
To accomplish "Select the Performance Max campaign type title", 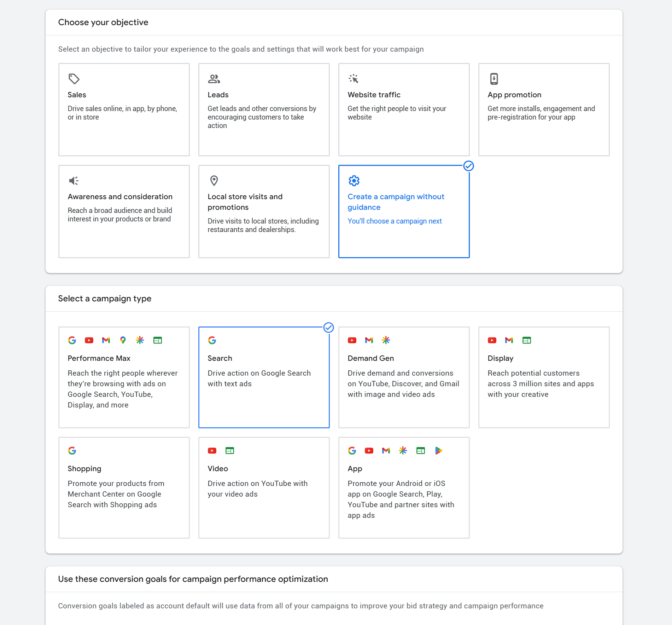I will point(99,358).
